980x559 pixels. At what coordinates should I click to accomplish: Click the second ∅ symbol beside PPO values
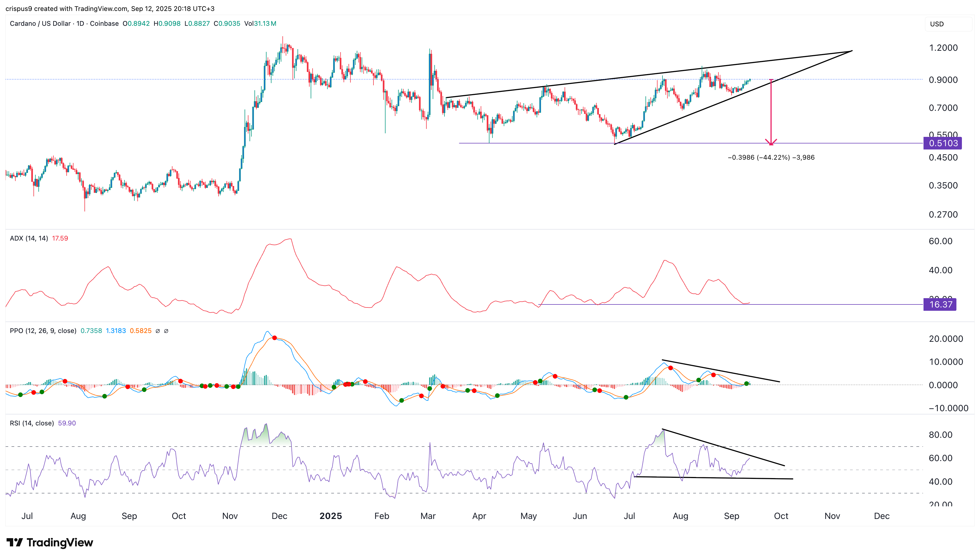[x=166, y=331]
